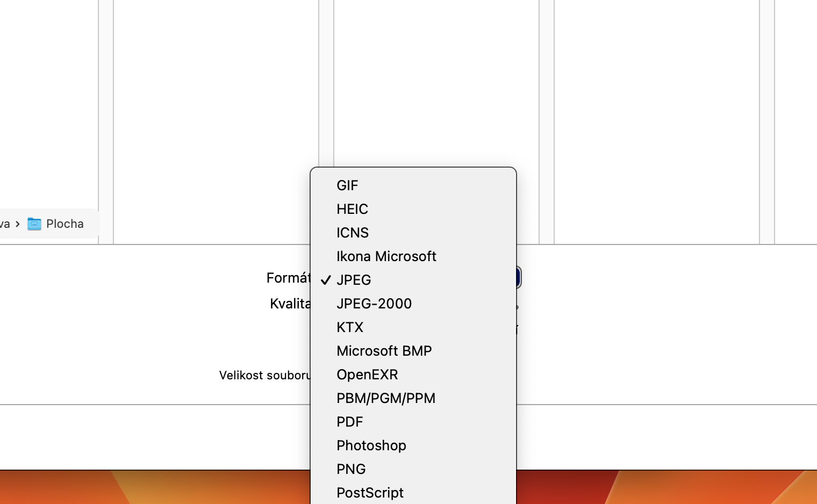Select PostScript in the format list
817x504 pixels.
[370, 493]
